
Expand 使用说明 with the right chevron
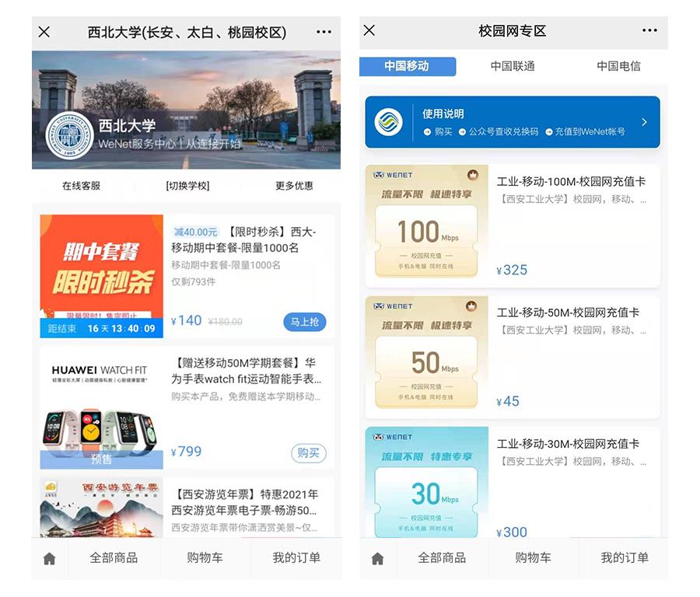(644, 122)
